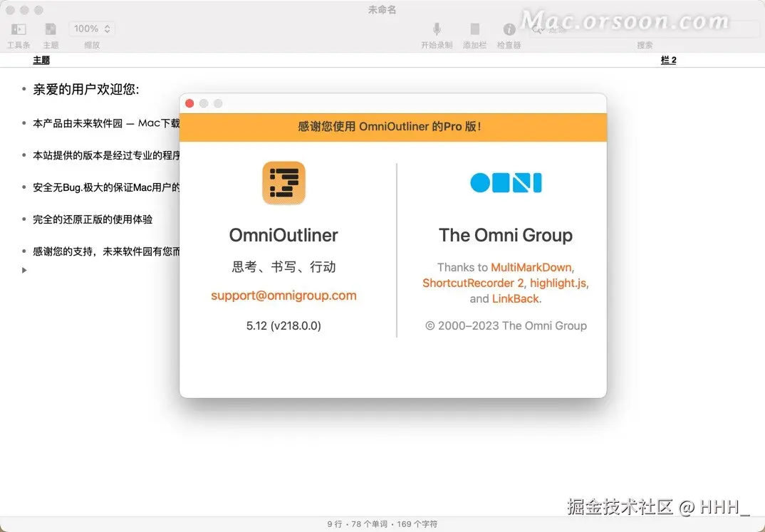Open the ShortcutRecorder 2 link
The width and height of the screenshot is (765, 532).
tap(473, 283)
